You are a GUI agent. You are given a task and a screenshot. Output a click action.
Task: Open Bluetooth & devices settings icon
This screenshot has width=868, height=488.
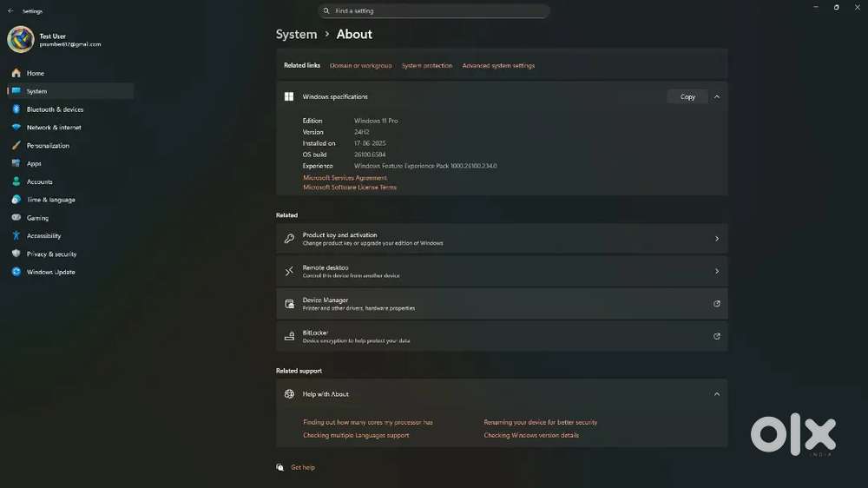pyautogui.click(x=16, y=109)
